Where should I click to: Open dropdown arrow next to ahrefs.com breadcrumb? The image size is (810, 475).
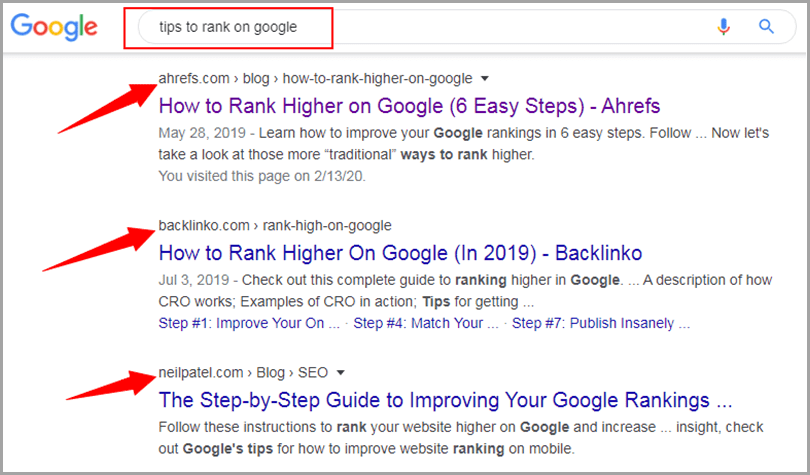pyautogui.click(x=485, y=78)
